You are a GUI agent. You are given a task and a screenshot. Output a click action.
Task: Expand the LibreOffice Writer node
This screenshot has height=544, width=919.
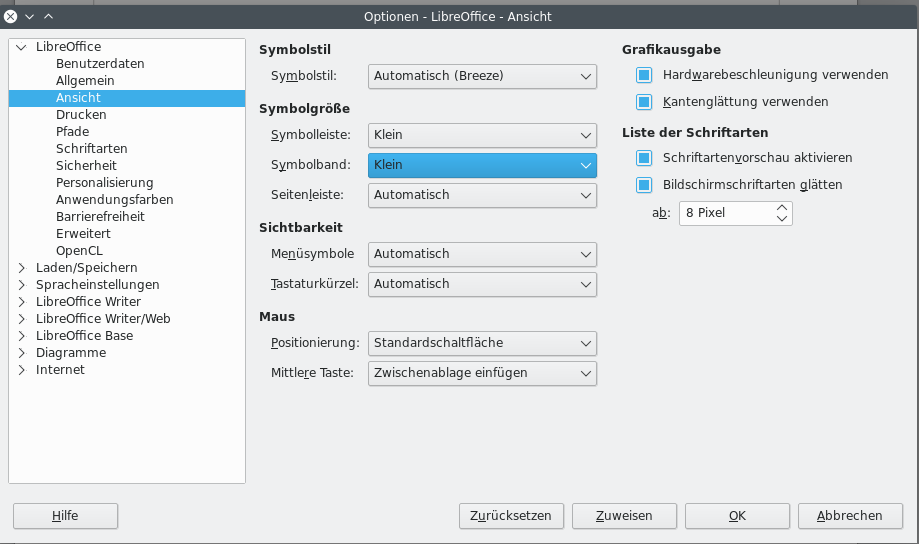22,302
